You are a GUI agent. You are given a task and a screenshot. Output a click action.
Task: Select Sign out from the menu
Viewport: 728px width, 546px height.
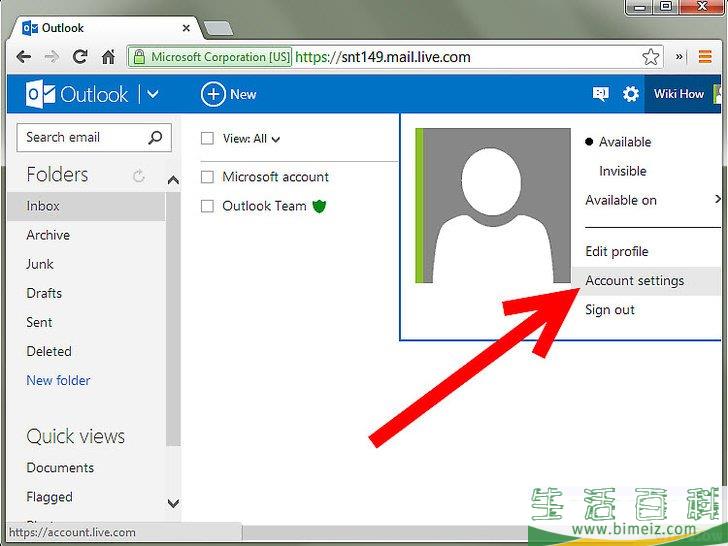click(609, 310)
